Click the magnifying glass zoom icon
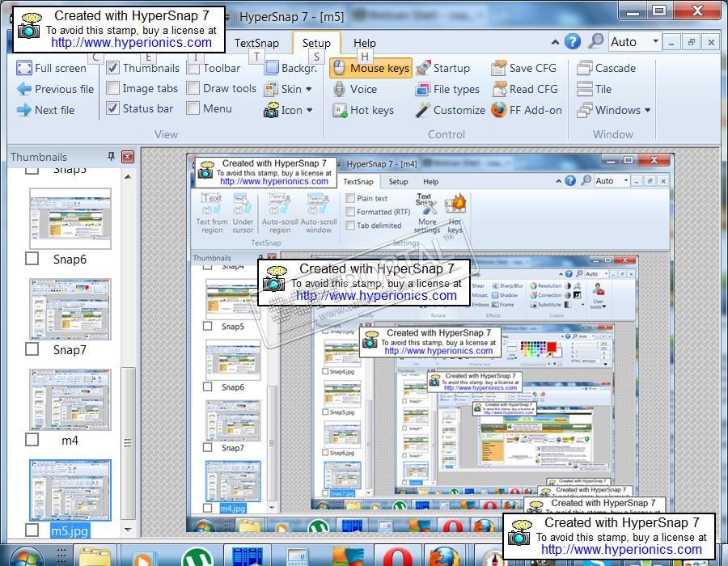The width and height of the screenshot is (728, 566). [595, 41]
